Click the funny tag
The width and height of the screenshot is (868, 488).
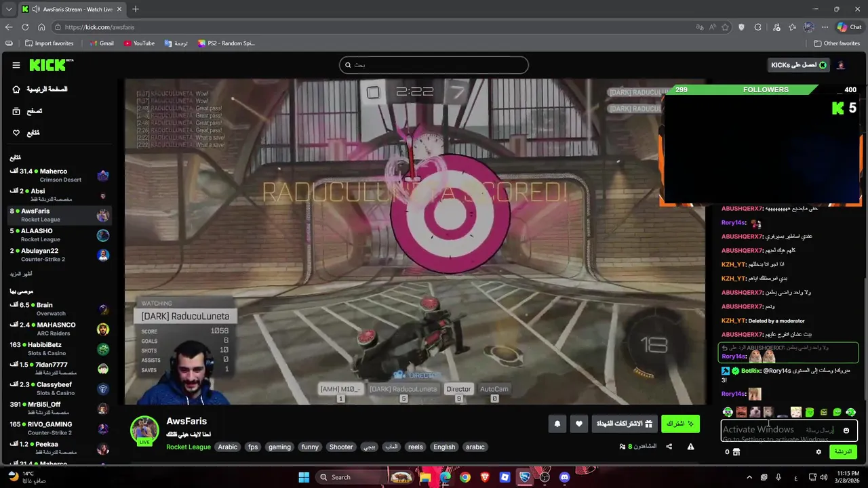[310, 447]
